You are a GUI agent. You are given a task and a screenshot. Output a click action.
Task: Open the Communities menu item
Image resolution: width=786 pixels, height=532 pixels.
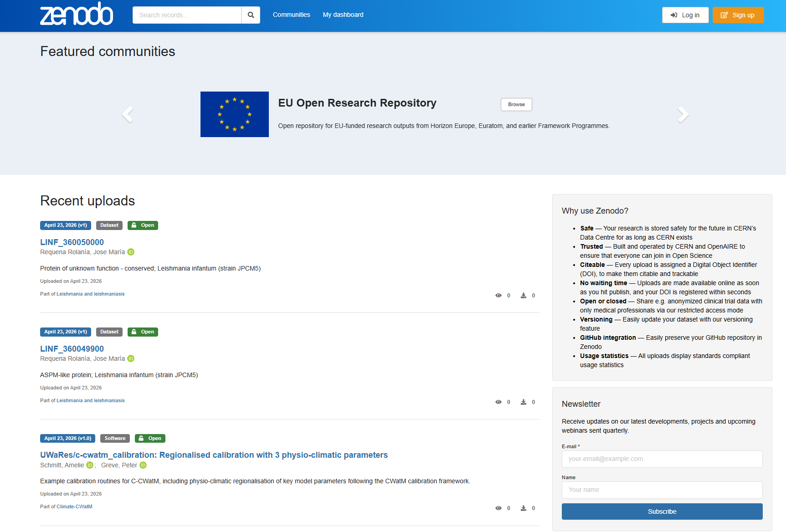click(291, 15)
